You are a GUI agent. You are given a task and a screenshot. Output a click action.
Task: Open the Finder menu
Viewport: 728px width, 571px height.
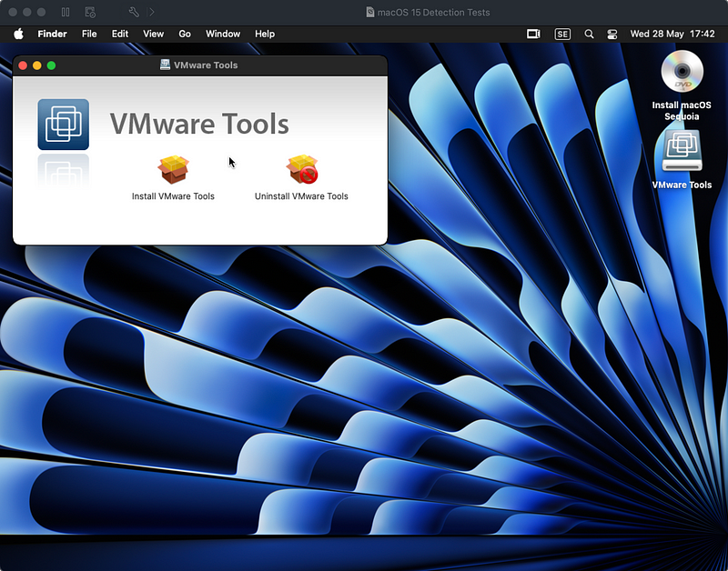(53, 34)
